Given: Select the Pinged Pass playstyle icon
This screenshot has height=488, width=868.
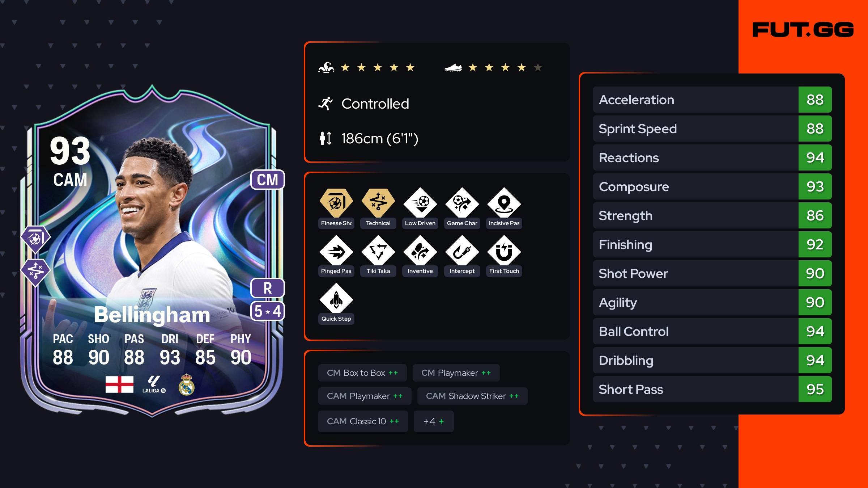Looking at the screenshot, I should (336, 250).
